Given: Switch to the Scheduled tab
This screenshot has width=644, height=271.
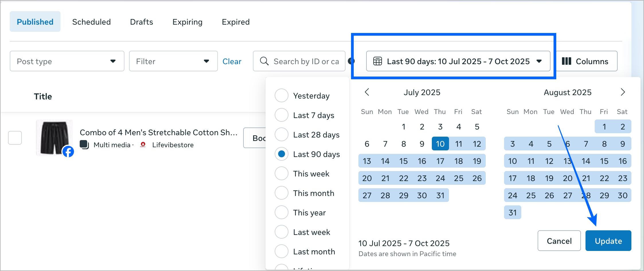Looking at the screenshot, I should click(x=91, y=22).
